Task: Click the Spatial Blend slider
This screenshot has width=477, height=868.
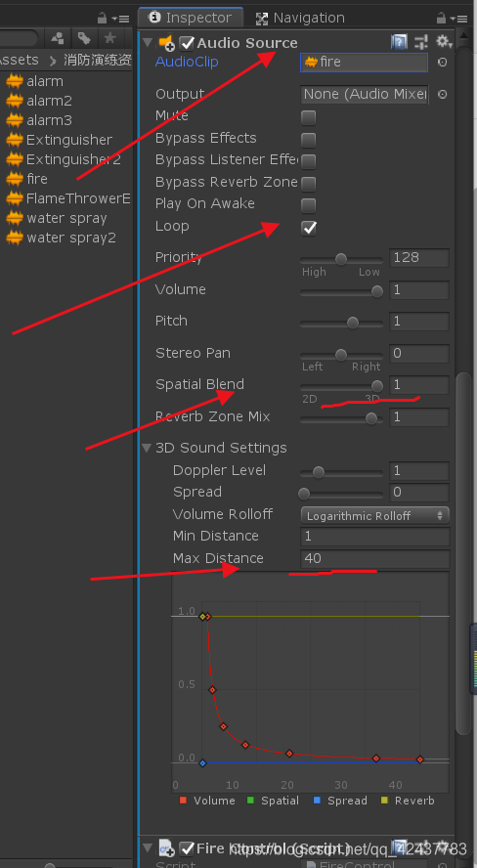Action: pos(341,386)
